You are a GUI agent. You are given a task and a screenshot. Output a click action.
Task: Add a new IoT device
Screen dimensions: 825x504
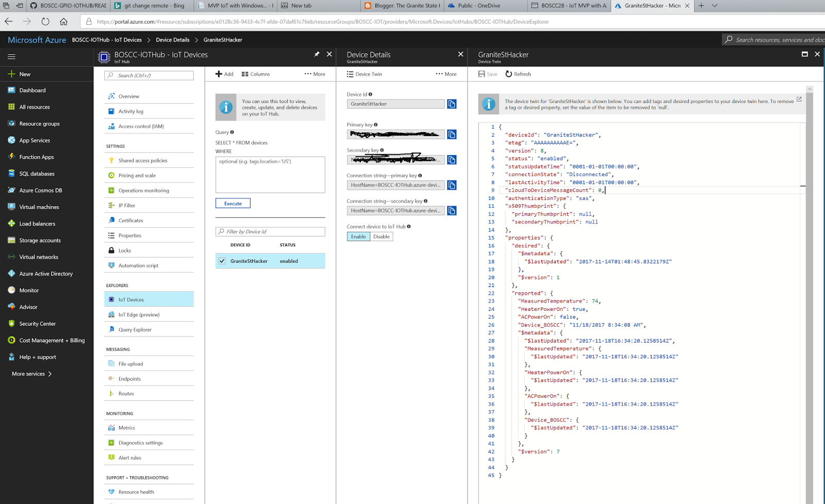(x=224, y=74)
